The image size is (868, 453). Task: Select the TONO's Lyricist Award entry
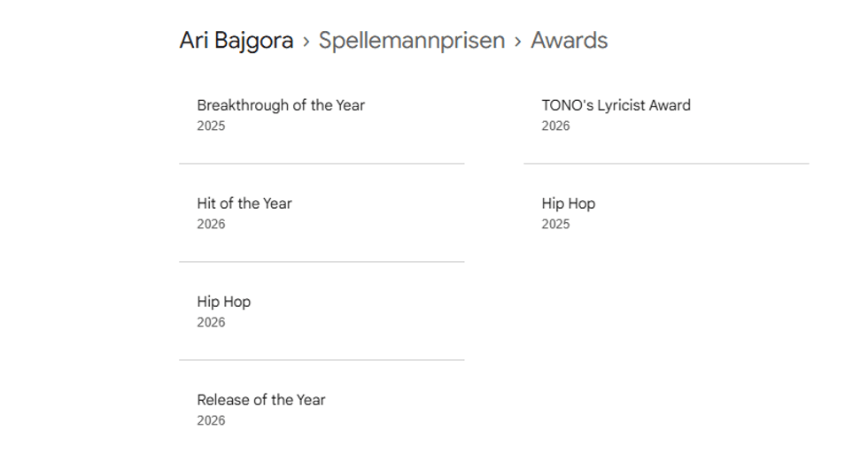point(616,105)
